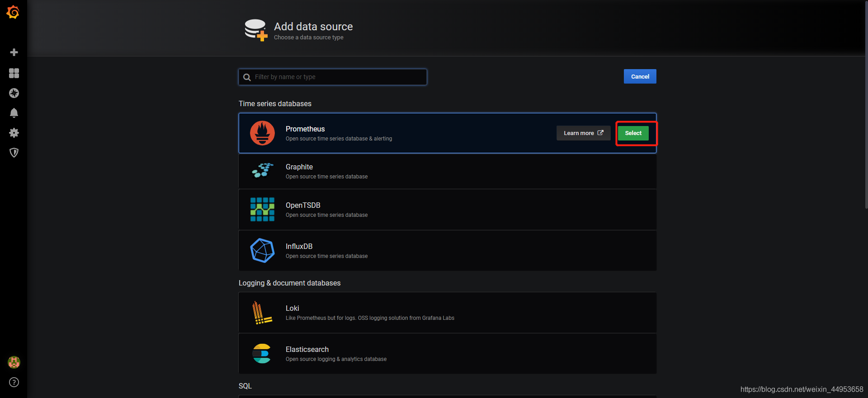868x398 pixels.
Task: Cancel adding a data source
Action: (640, 76)
